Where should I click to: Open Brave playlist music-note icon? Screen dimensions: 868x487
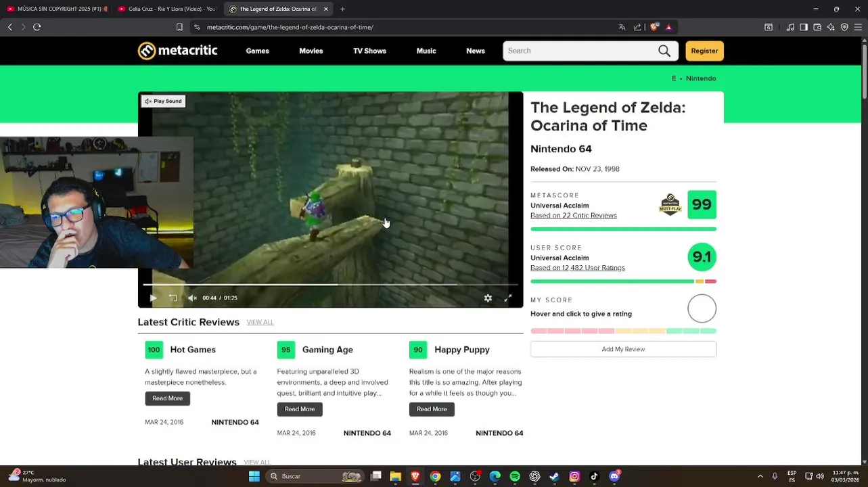click(790, 27)
